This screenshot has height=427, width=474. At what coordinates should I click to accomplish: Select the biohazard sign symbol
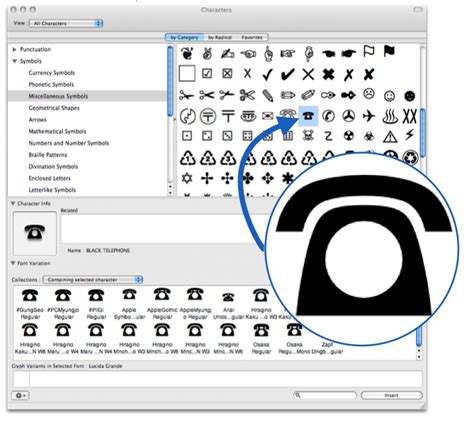(369, 136)
